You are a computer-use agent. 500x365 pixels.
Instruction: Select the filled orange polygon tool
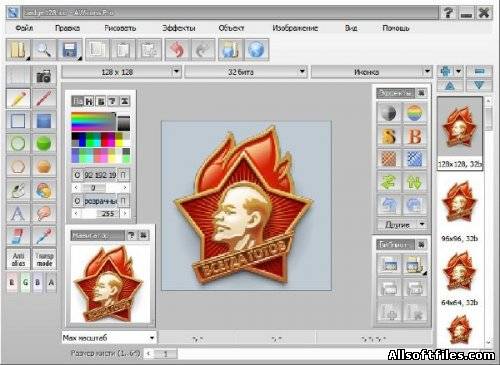44,166
